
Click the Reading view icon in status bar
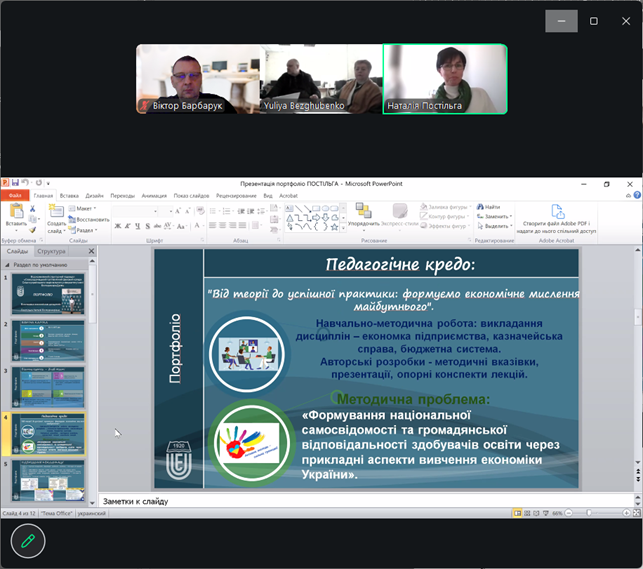pyautogui.click(x=536, y=513)
